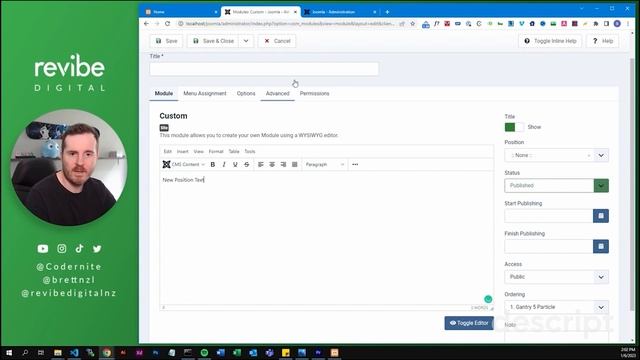Switch to the Permissions tab
The width and height of the screenshot is (640, 360).
[314, 93]
